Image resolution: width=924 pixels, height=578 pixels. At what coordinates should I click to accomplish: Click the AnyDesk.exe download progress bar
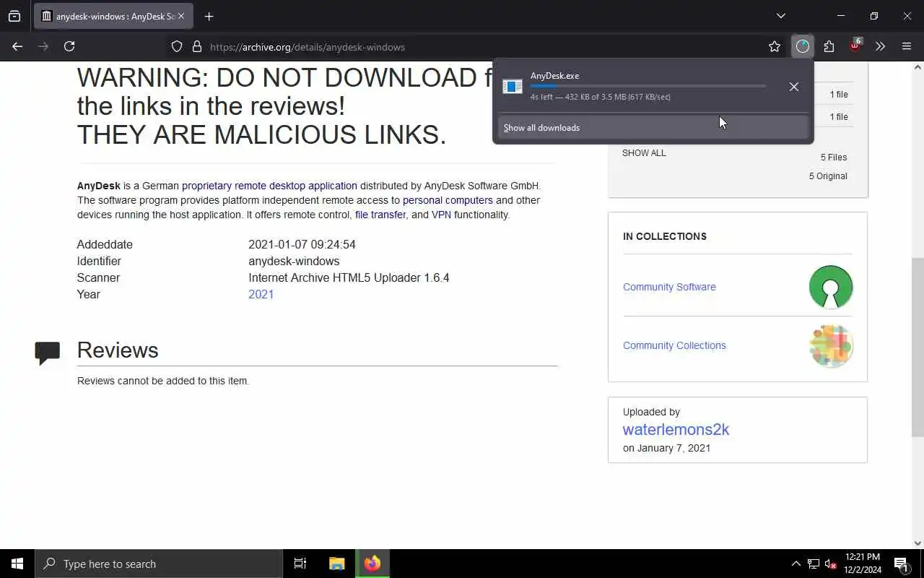(x=648, y=86)
